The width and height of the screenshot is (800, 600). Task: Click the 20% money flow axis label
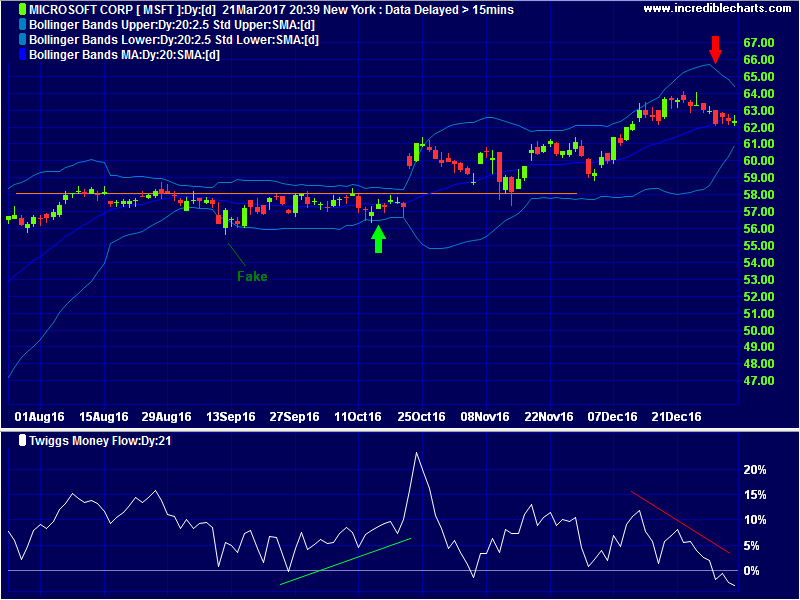click(x=755, y=470)
